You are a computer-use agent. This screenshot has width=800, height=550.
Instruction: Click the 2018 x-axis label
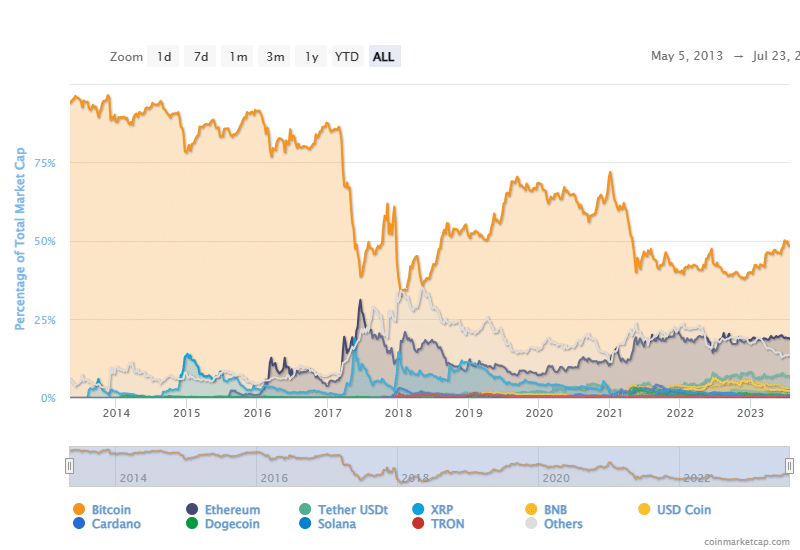(398, 413)
